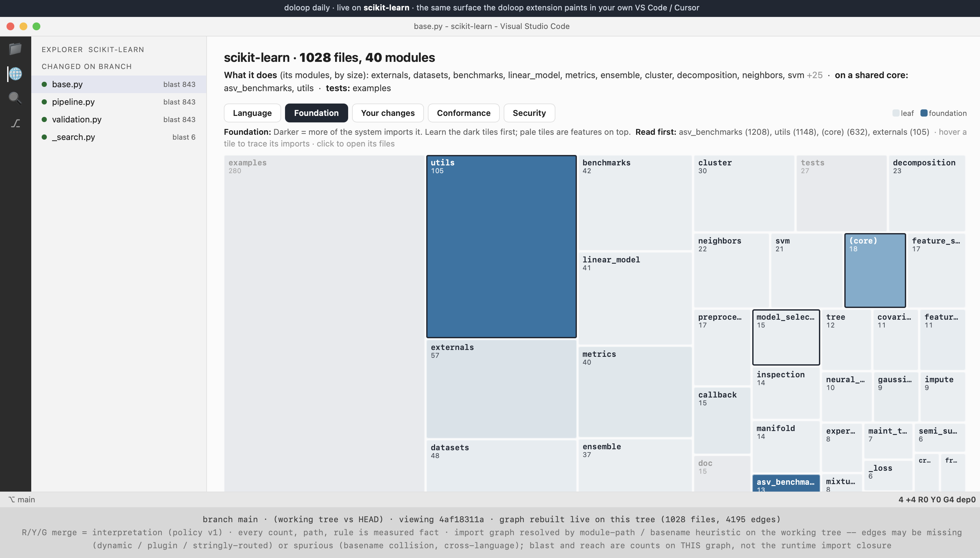This screenshot has height=558, width=980.
Task: Open the callback tile
Action: 722,420
